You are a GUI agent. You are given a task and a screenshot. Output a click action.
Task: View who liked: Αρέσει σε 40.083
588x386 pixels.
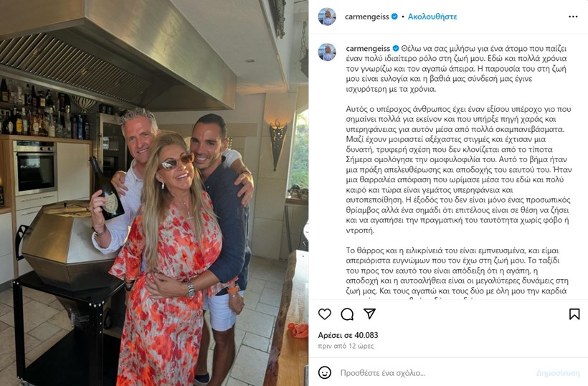[348, 335]
